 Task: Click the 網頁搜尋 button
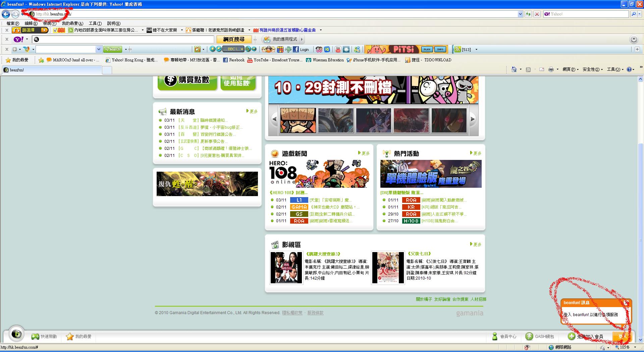(x=234, y=39)
